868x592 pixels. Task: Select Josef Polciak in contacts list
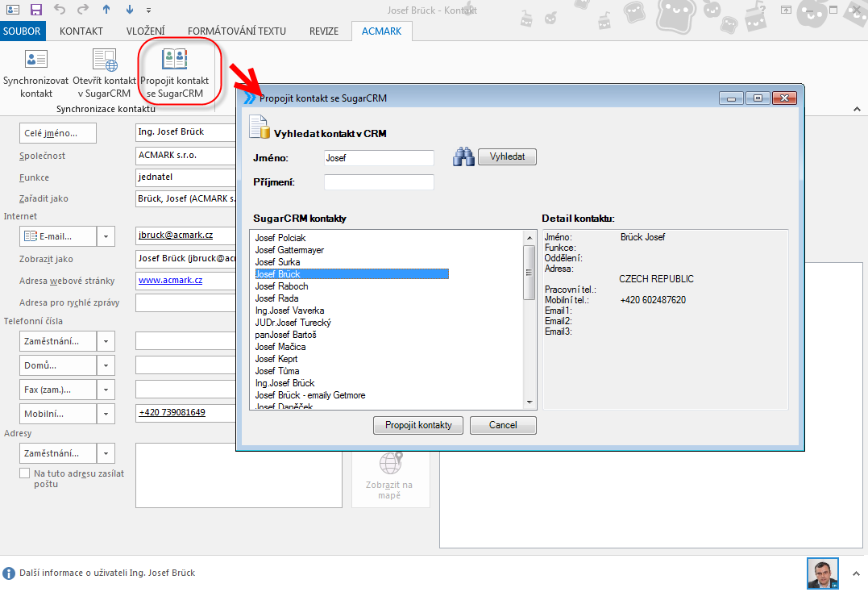click(280, 238)
